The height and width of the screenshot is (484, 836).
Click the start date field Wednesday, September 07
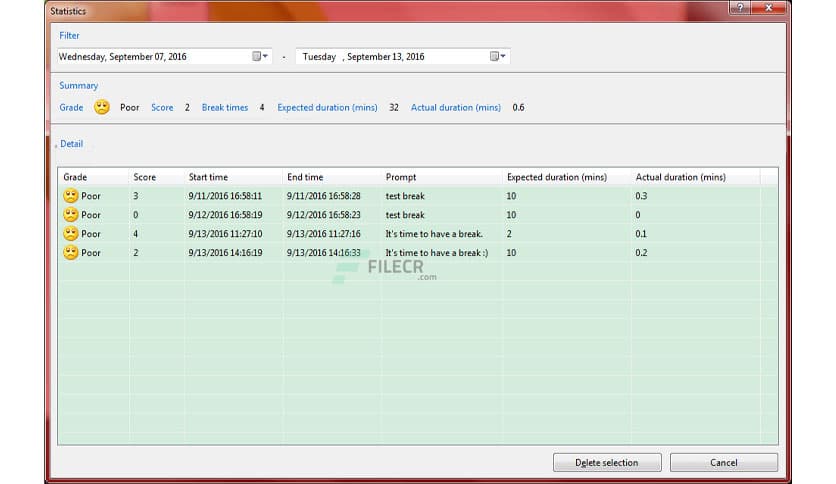click(150, 57)
